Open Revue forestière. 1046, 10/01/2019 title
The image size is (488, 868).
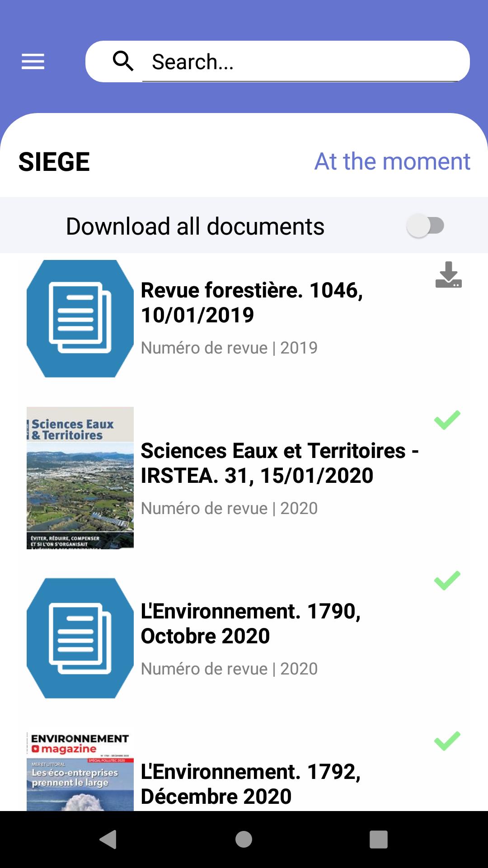tap(252, 302)
